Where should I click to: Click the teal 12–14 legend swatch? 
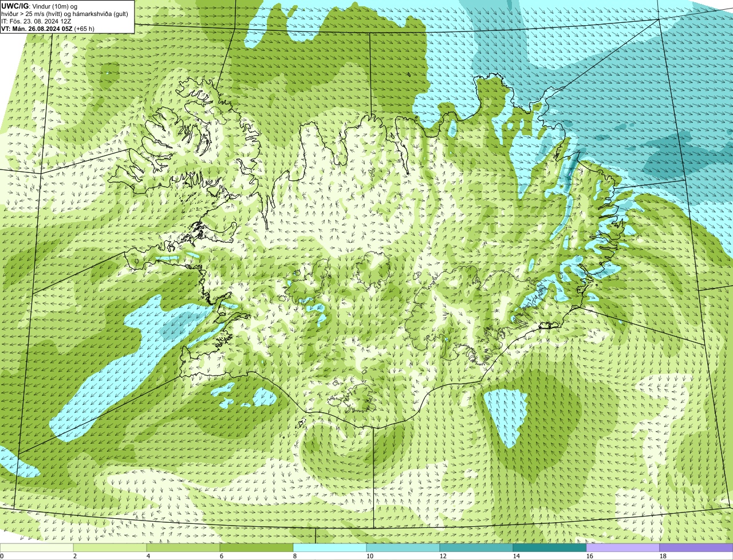tap(476, 547)
